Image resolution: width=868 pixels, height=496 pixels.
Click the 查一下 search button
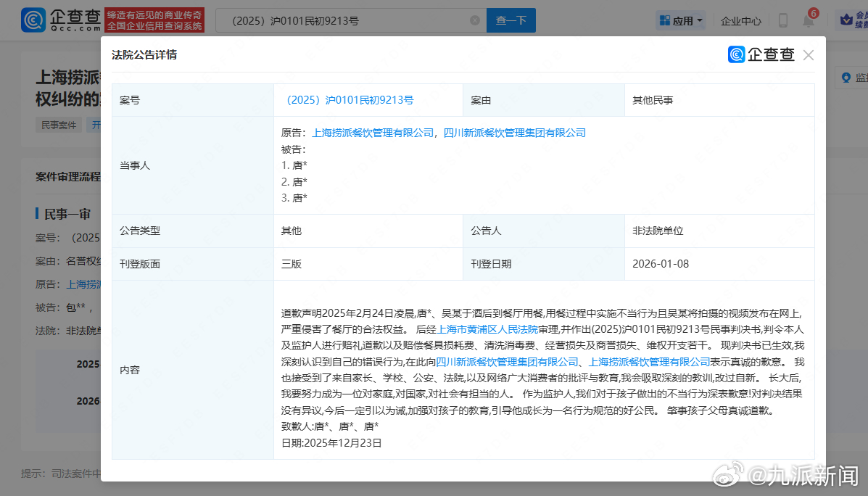click(x=511, y=20)
